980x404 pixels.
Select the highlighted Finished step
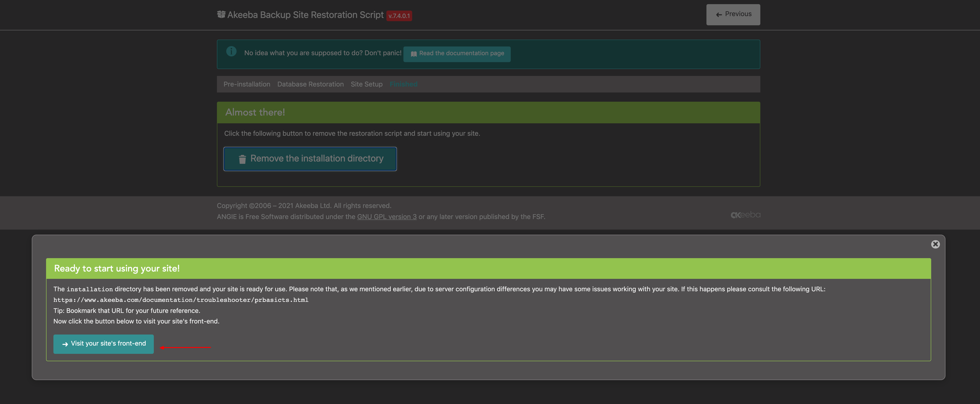coord(403,84)
